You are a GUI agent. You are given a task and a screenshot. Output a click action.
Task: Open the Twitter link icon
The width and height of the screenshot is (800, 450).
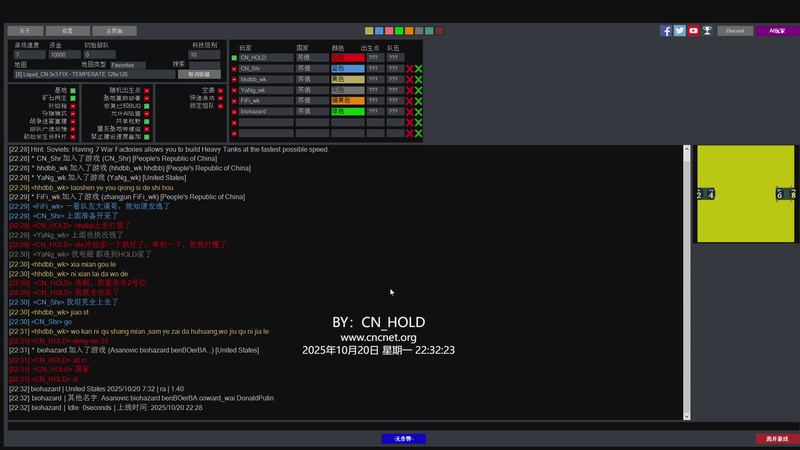pyautogui.click(x=679, y=31)
